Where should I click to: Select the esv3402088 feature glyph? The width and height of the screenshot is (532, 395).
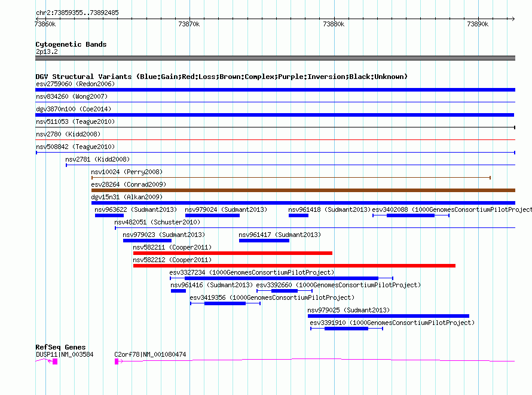pyautogui.click(x=411, y=215)
